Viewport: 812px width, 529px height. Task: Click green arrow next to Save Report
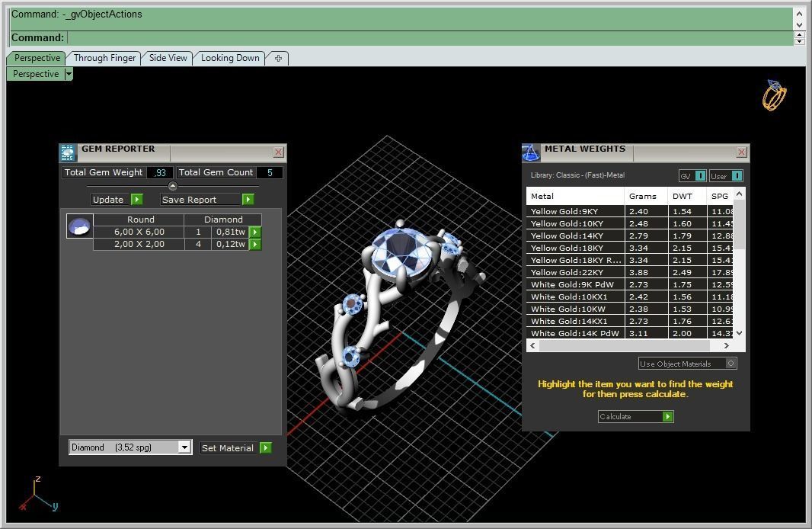tap(248, 200)
